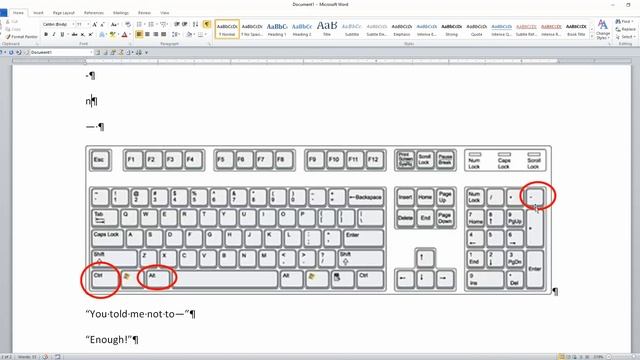Image resolution: width=640 pixels, height=360 pixels.
Task: Click the line spacing button
Action: pyautogui.click(x=175, y=34)
